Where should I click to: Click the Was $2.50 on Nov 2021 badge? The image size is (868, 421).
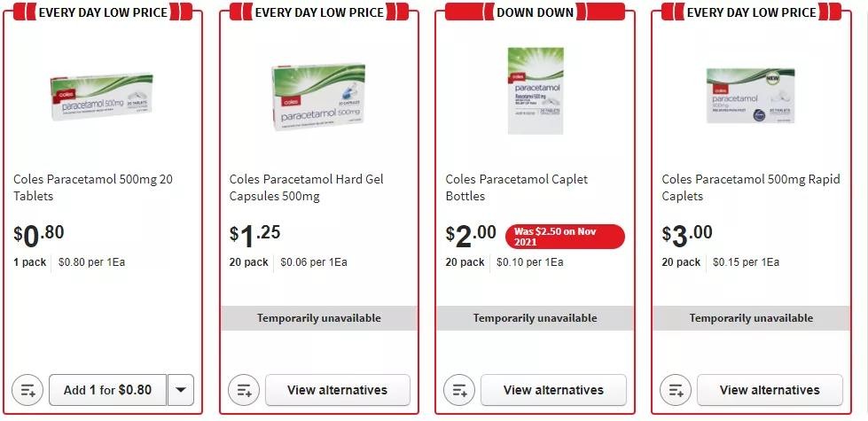coord(565,237)
